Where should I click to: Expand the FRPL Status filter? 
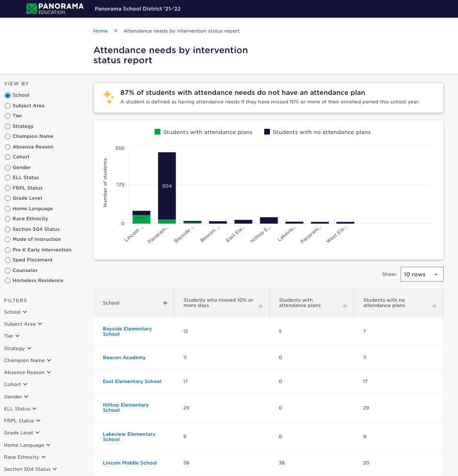tap(22, 421)
